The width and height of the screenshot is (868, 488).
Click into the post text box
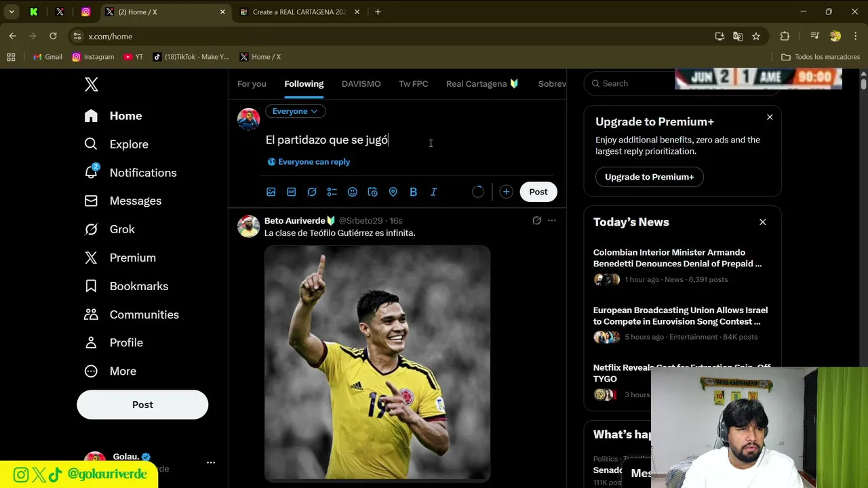[409, 140]
